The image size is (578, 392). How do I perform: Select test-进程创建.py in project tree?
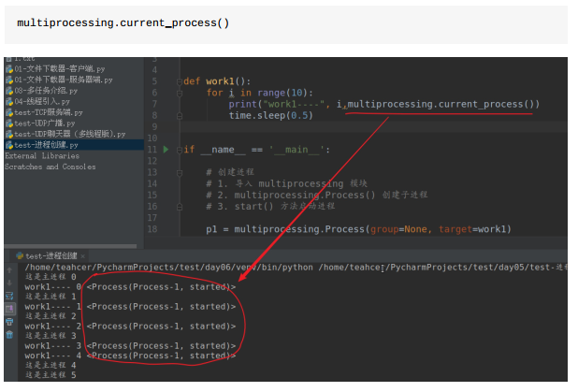tap(74, 145)
